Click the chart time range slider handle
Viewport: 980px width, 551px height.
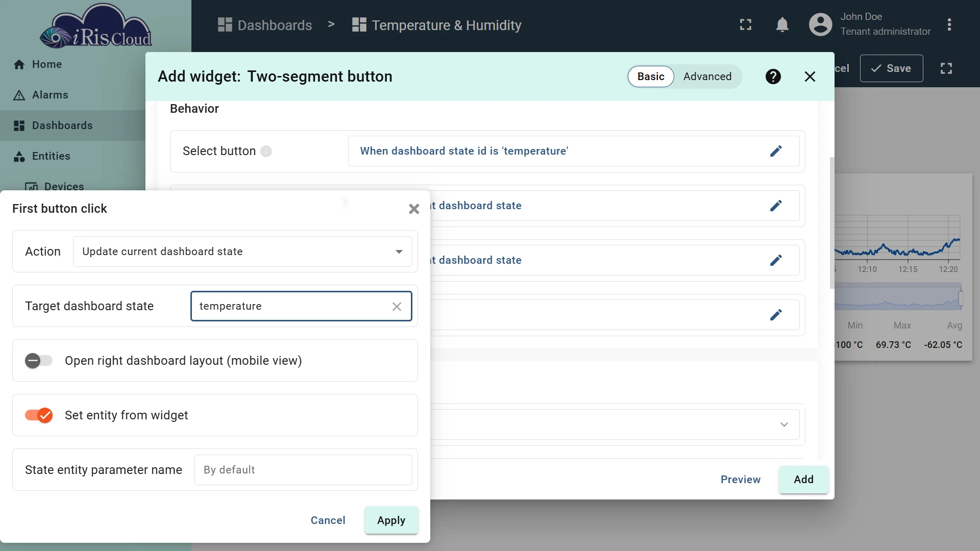(x=961, y=298)
